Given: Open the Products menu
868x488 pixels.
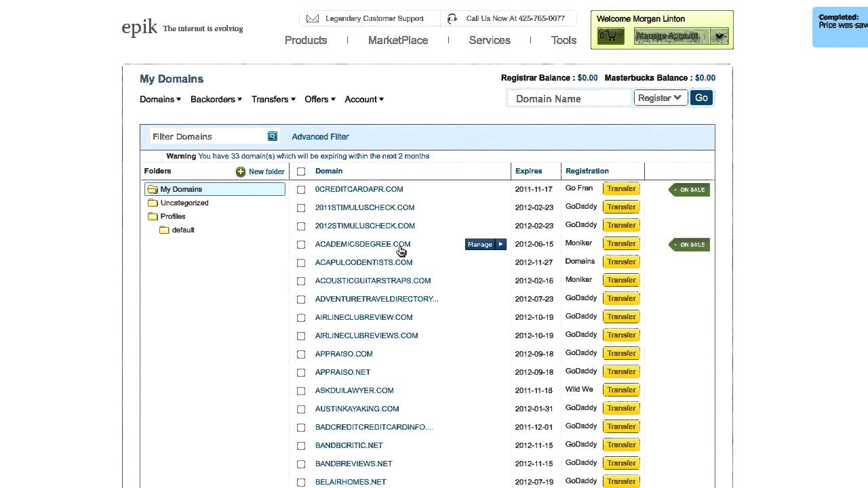Looking at the screenshot, I should [x=306, y=40].
